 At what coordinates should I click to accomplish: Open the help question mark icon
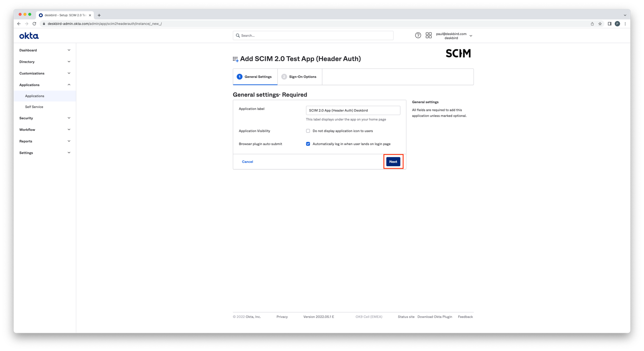tap(418, 35)
